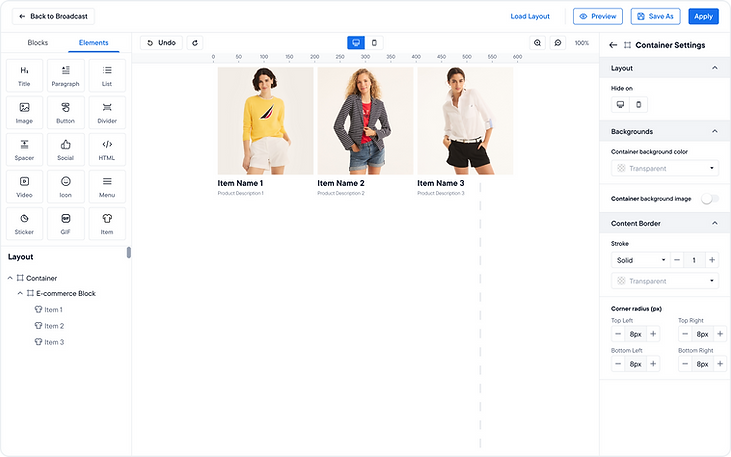
Task: Add an Image element
Action: click(24, 112)
